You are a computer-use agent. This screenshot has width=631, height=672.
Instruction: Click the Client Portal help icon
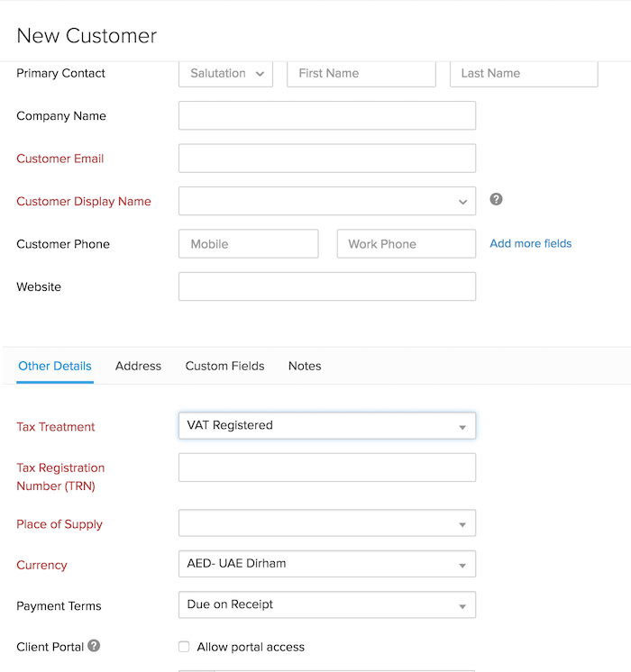[x=94, y=646]
